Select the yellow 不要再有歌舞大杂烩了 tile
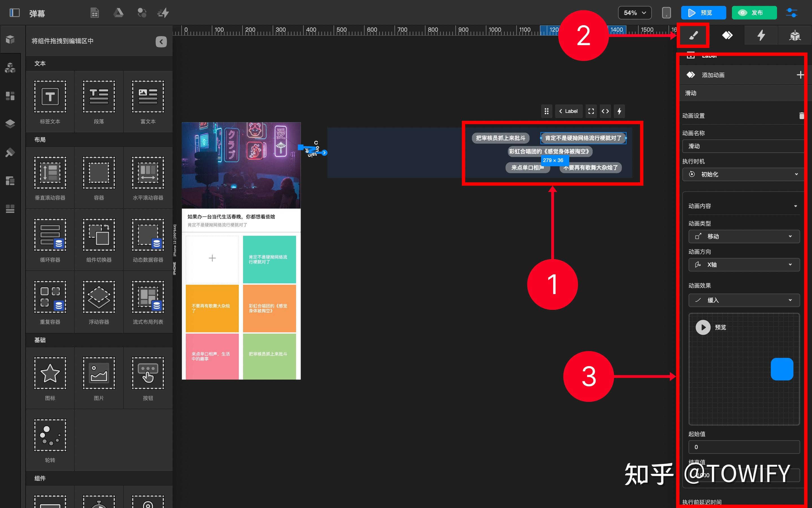This screenshot has height=508, width=812. pos(212,308)
